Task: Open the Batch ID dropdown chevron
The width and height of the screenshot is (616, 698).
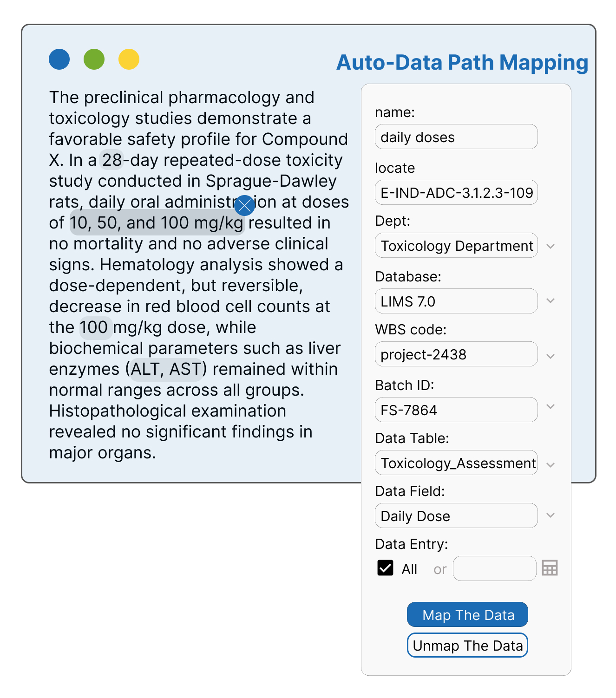Action: 550,407
